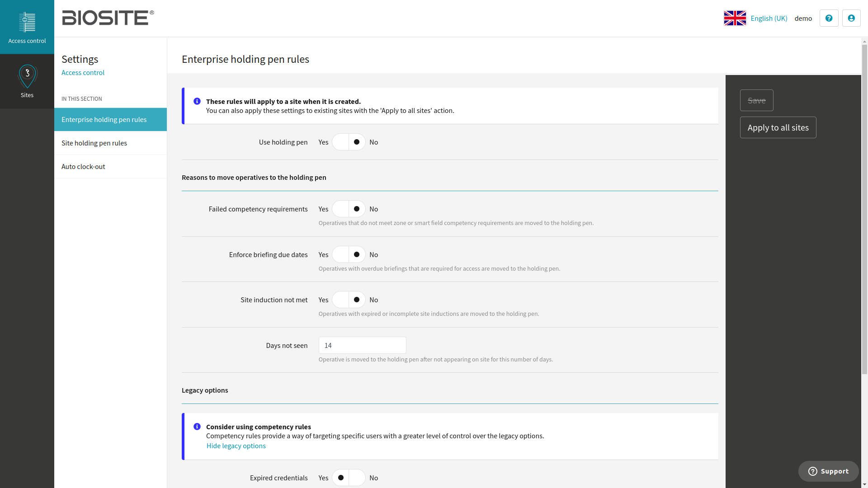The width and height of the screenshot is (868, 488).
Task: Click Hide legacy options link
Action: [236, 446]
